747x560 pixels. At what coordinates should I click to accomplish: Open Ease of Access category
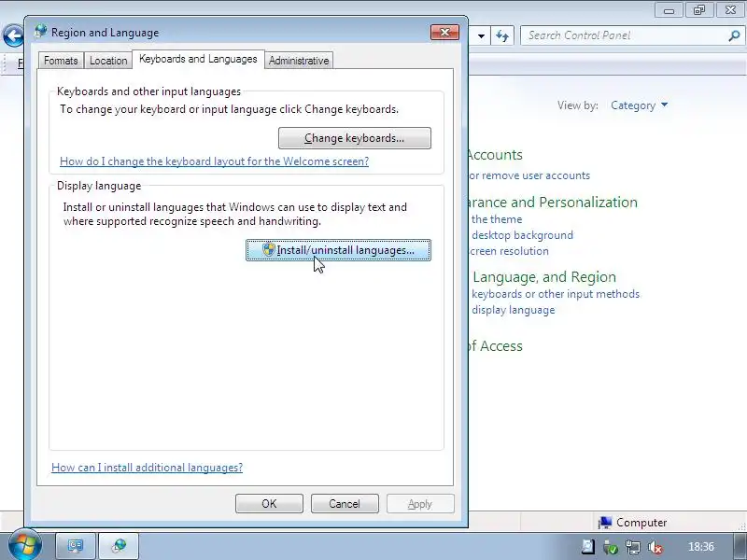[496, 345]
